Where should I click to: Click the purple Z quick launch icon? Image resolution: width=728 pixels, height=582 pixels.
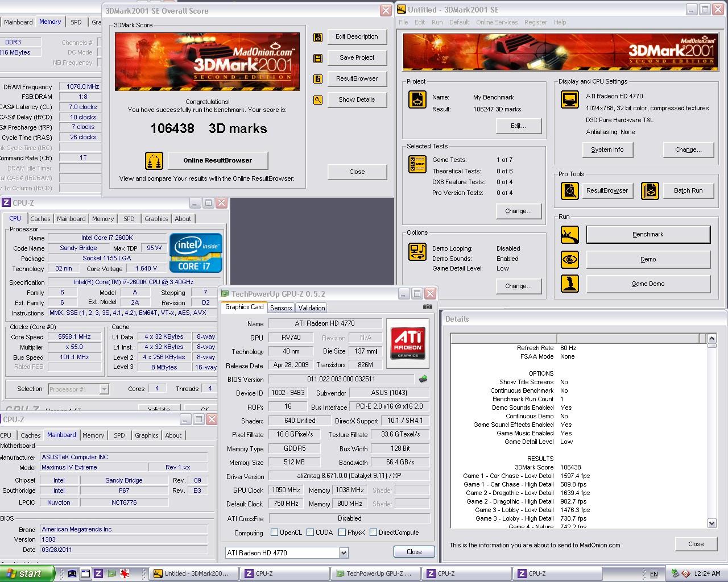click(98, 573)
